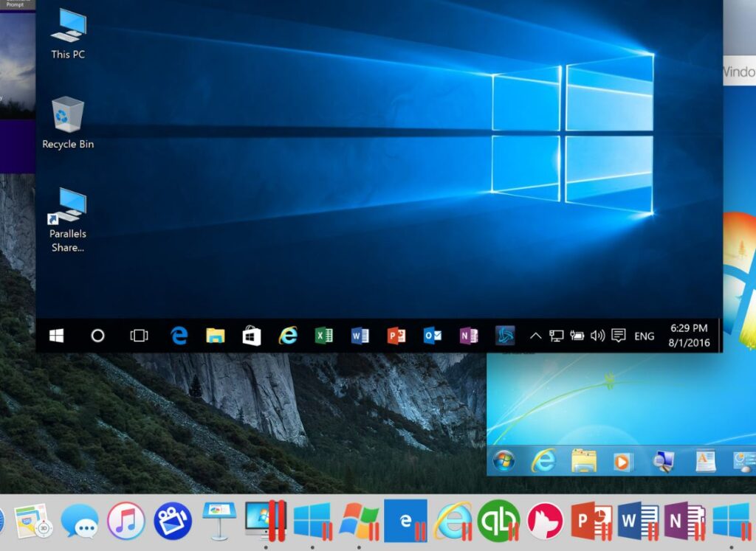The height and width of the screenshot is (551, 756).
Task: Open Maps from the macOS Dock
Action: (x=32, y=521)
